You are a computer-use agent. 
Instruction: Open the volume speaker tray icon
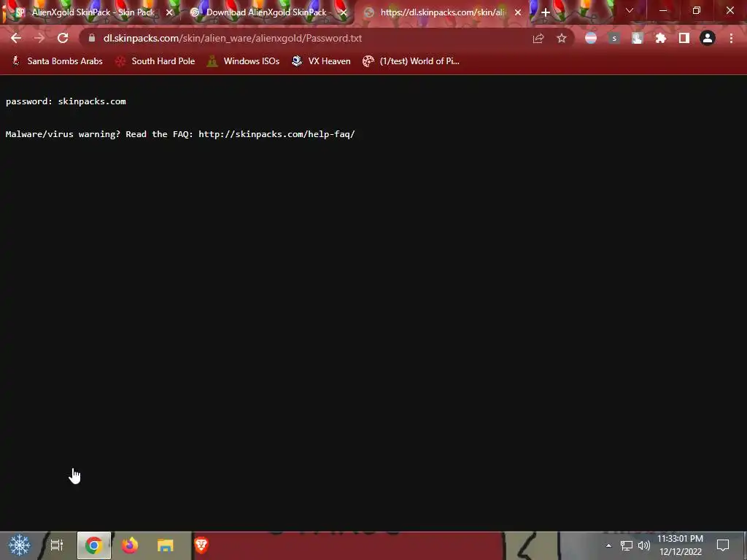tap(644, 545)
